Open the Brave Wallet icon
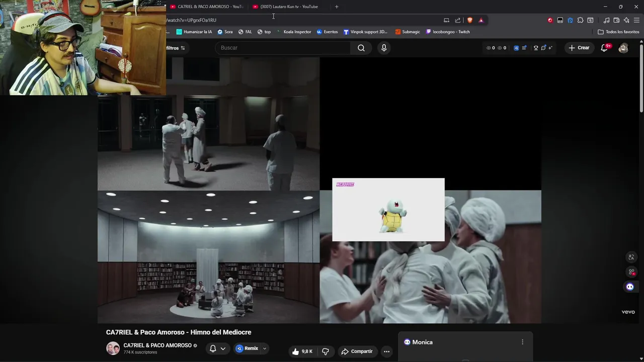The width and height of the screenshot is (644, 362). pos(616,20)
